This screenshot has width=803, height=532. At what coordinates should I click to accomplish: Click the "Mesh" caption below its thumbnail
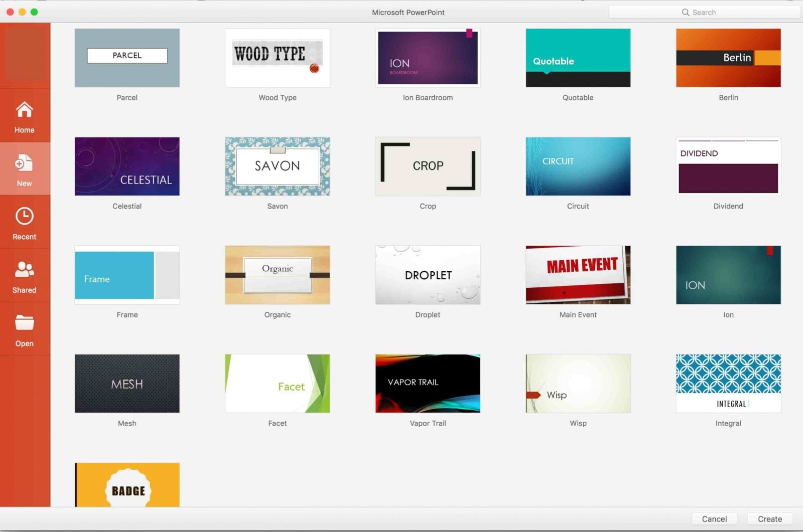pos(127,423)
